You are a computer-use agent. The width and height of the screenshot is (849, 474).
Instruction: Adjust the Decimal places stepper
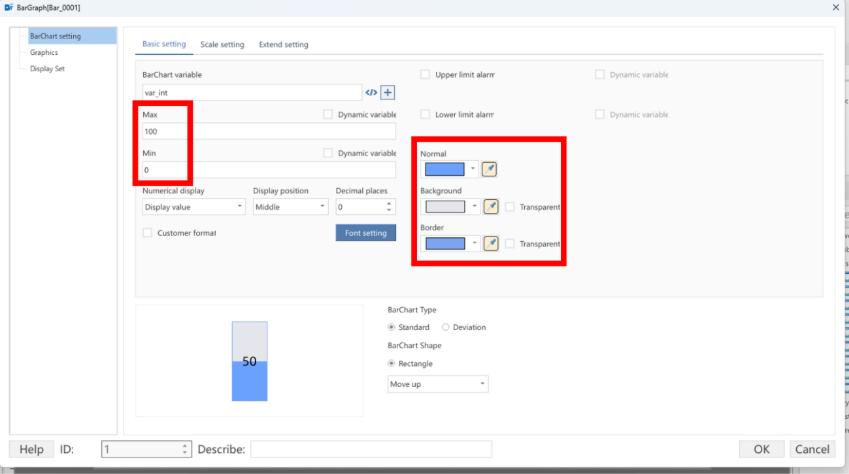click(x=389, y=207)
